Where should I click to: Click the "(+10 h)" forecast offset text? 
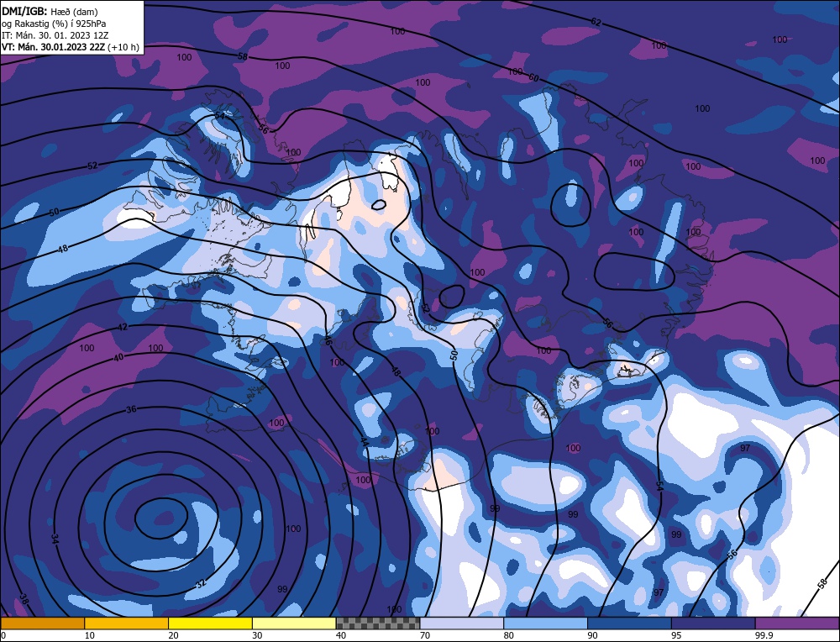tap(123, 47)
